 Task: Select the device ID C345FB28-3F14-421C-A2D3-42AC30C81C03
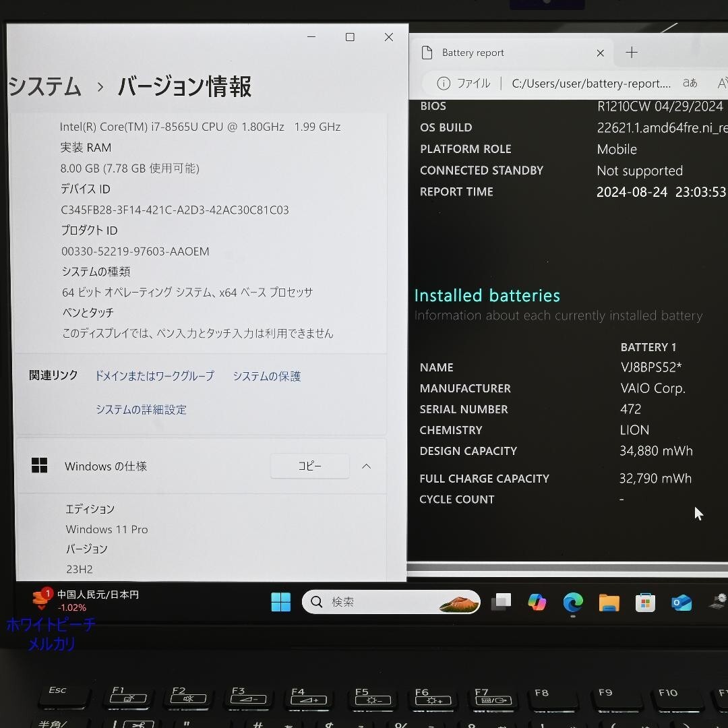point(175,210)
